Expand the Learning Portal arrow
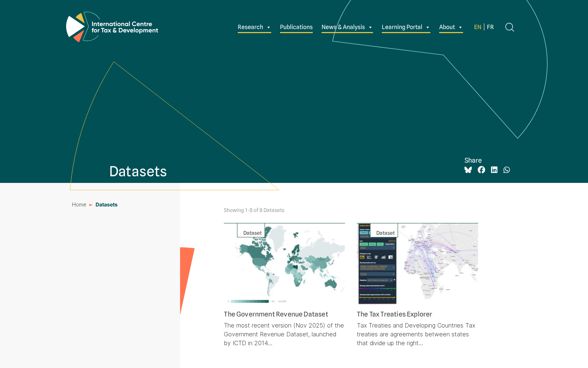The width and height of the screenshot is (588, 368). [428, 27]
